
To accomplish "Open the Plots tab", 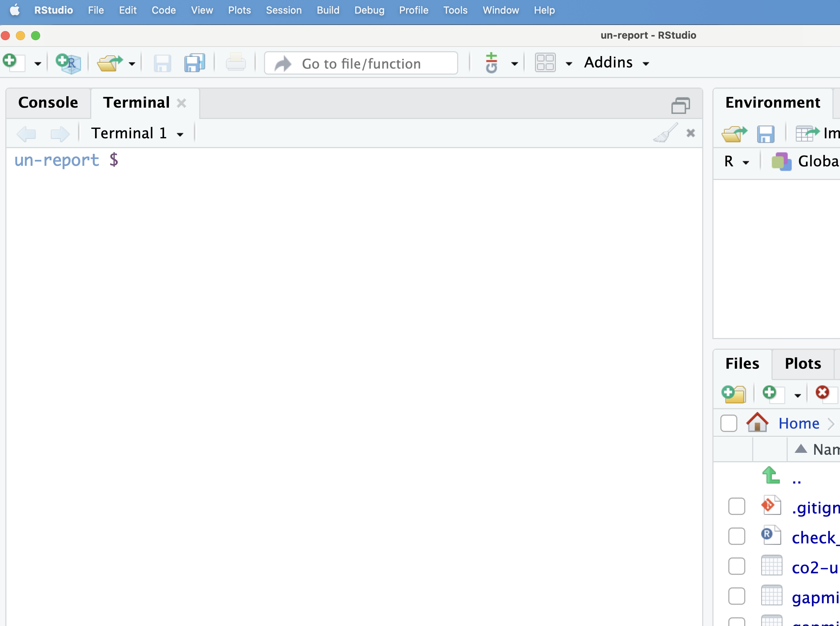I will pos(803,364).
